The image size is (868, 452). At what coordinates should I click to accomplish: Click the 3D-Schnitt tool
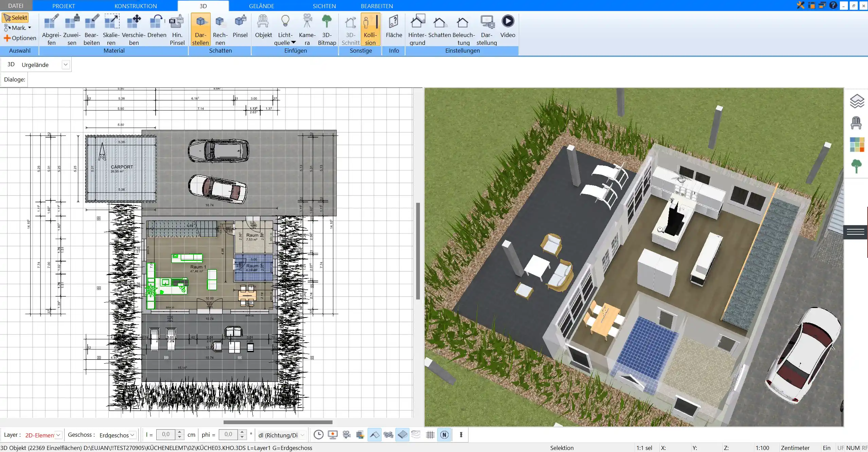pyautogui.click(x=350, y=30)
